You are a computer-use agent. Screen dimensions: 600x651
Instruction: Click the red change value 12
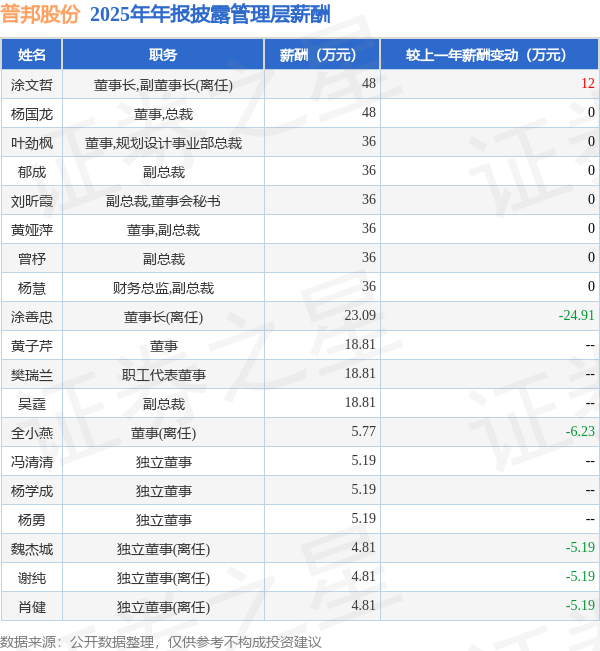point(588,83)
